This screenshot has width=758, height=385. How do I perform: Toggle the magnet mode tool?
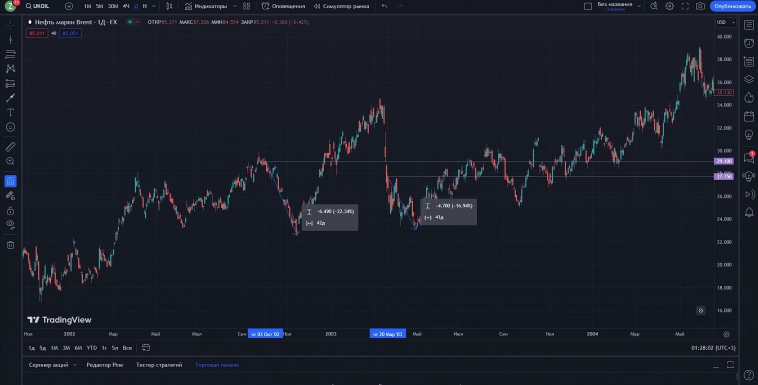(10, 181)
